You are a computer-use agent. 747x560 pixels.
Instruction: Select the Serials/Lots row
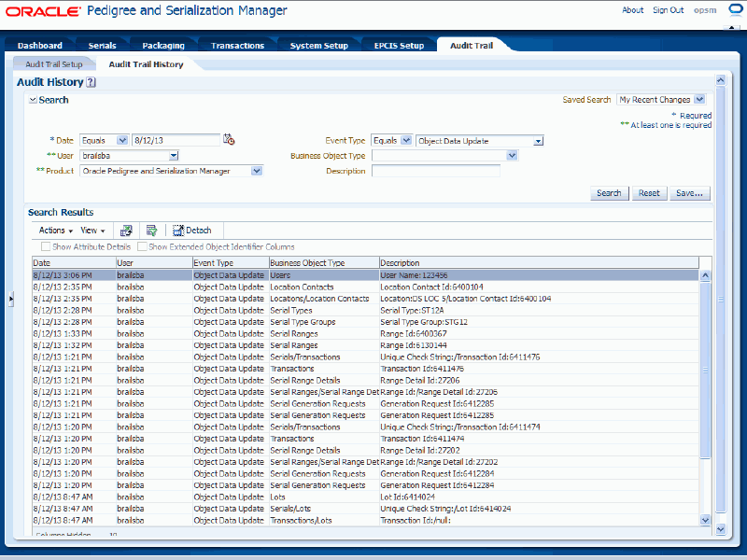coord(365,509)
